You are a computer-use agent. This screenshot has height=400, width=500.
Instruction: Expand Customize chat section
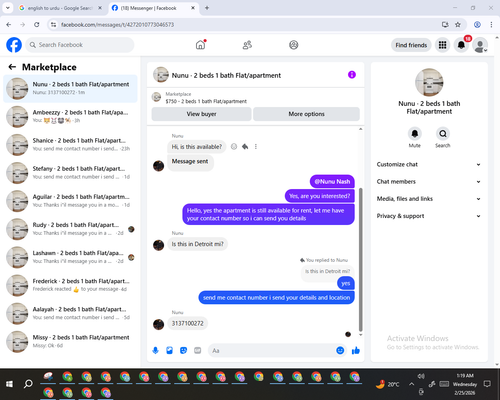[429, 164]
